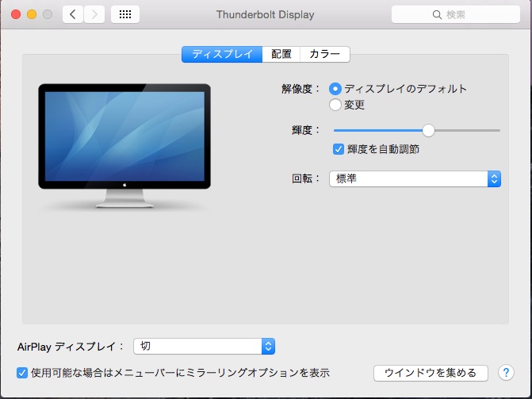Image resolution: width=532 pixels, height=399 pixels.
Task: Close the window with red button
Action: click(x=16, y=14)
